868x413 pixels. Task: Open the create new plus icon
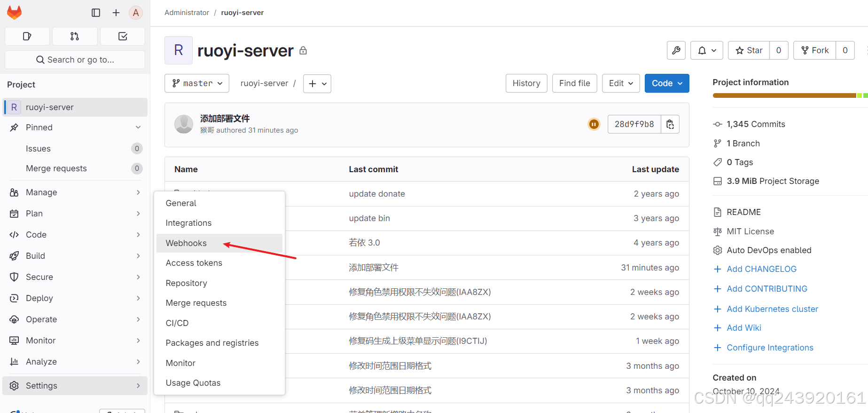[x=116, y=13]
